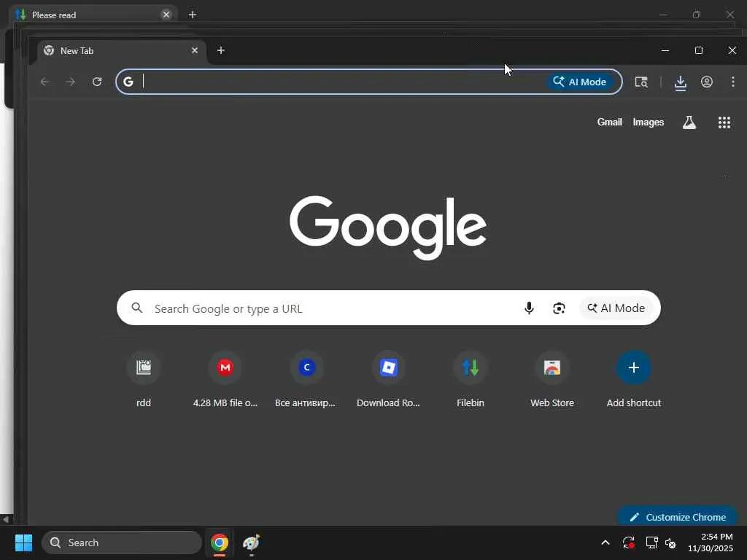
Task: Open the Google apps grid
Action: coord(724,122)
